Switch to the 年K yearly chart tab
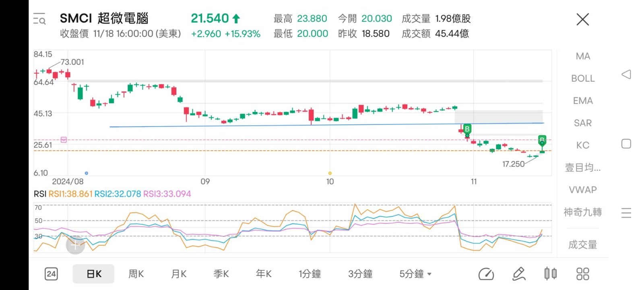Viewport: 644px width, 290px height. pos(264,274)
